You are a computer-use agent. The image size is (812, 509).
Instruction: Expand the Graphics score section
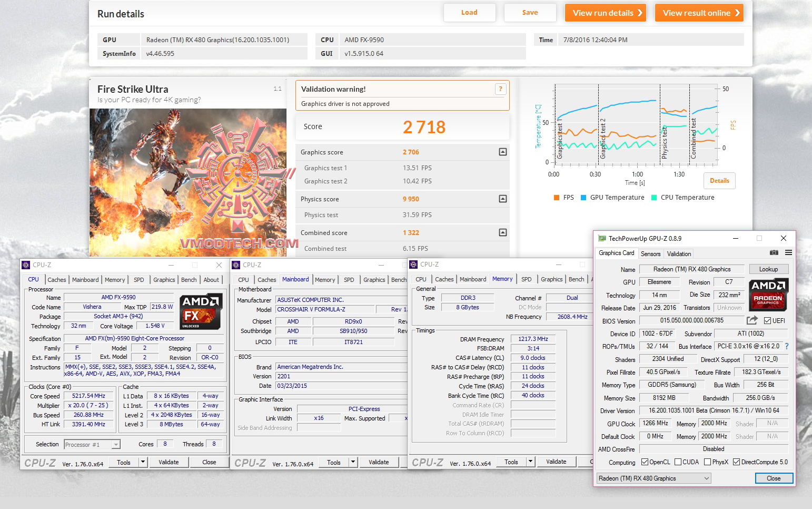click(503, 152)
